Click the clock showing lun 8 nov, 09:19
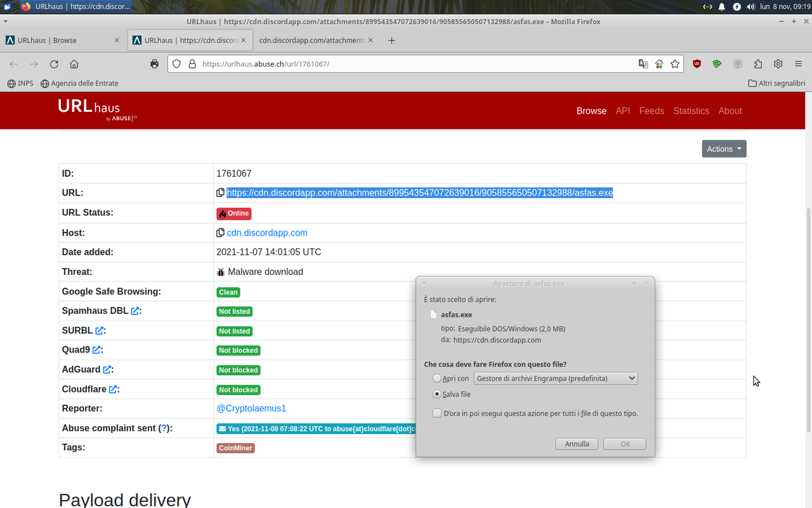Image resolution: width=812 pixels, height=508 pixels. coord(784,6)
